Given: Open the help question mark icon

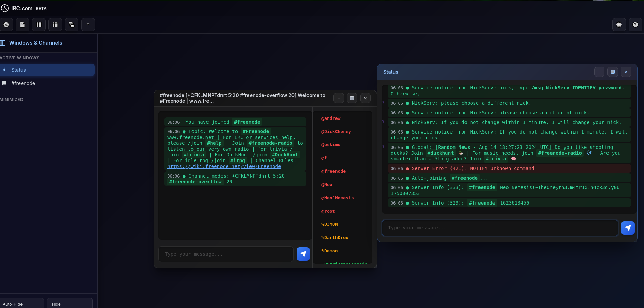Looking at the screenshot, I should pyautogui.click(x=635, y=25).
